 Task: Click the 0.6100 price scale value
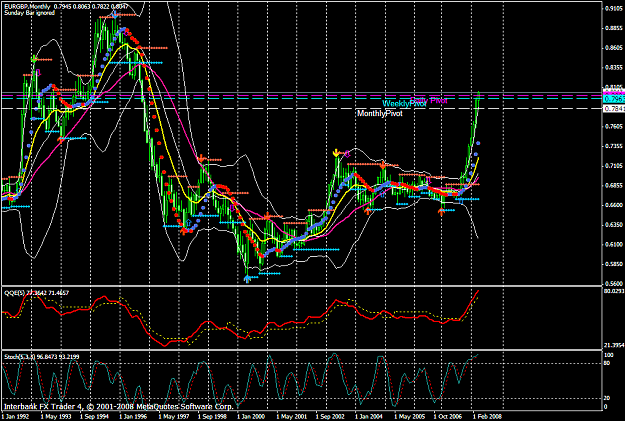614,244
